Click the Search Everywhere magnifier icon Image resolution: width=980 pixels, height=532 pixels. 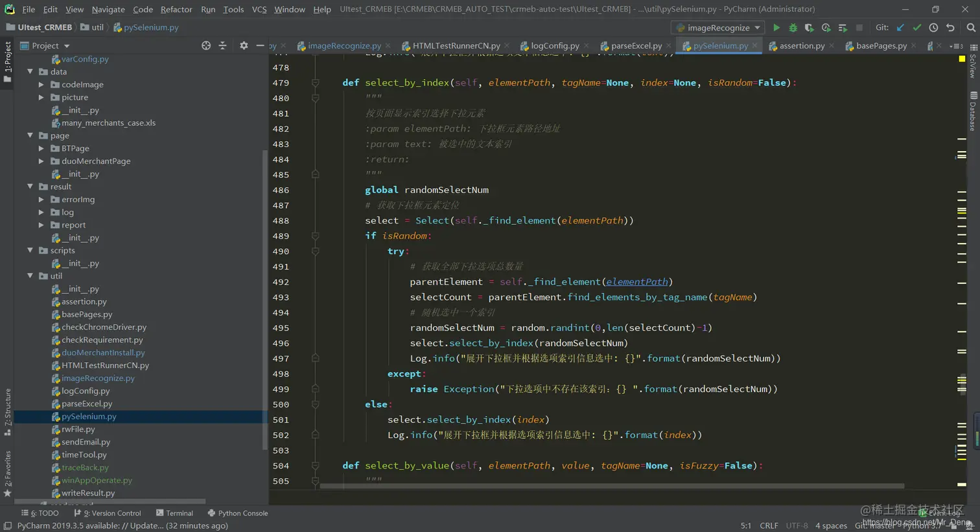970,28
